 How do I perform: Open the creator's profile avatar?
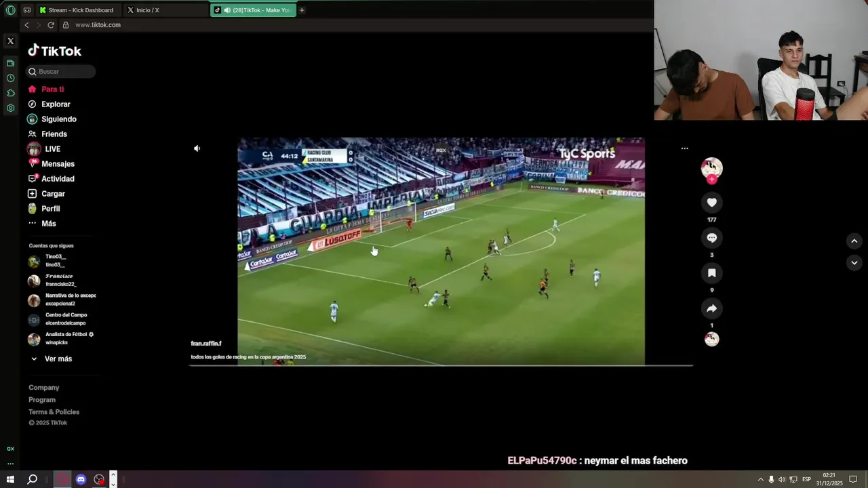tap(711, 167)
